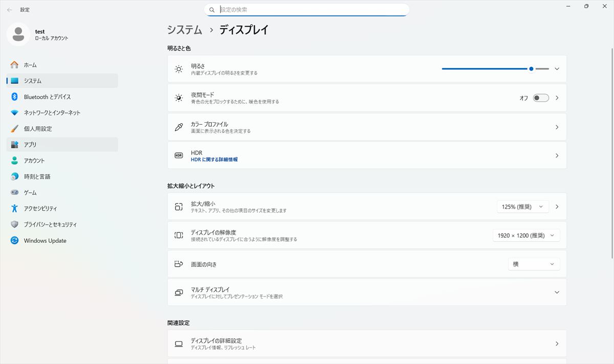
Task: Select アカウント in the sidebar
Action: click(34, 161)
